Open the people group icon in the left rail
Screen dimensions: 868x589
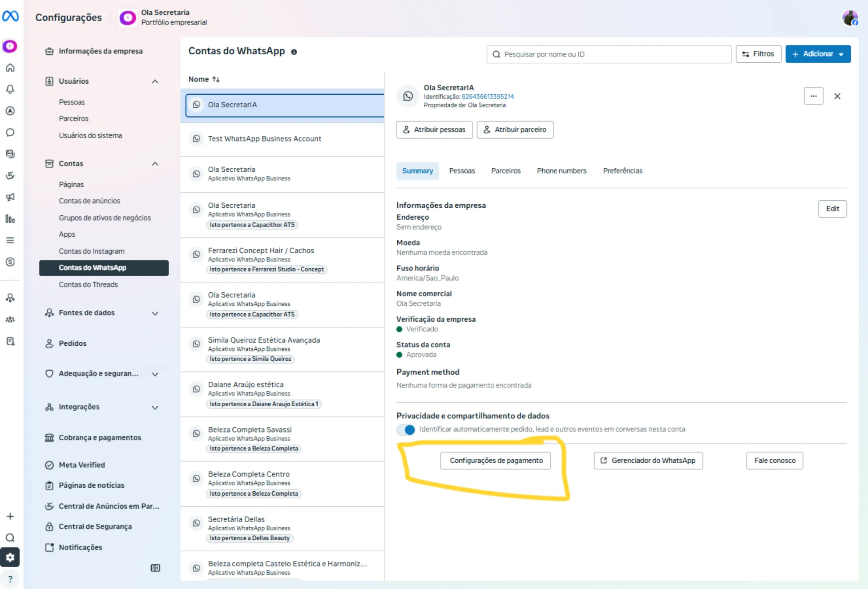(10, 319)
